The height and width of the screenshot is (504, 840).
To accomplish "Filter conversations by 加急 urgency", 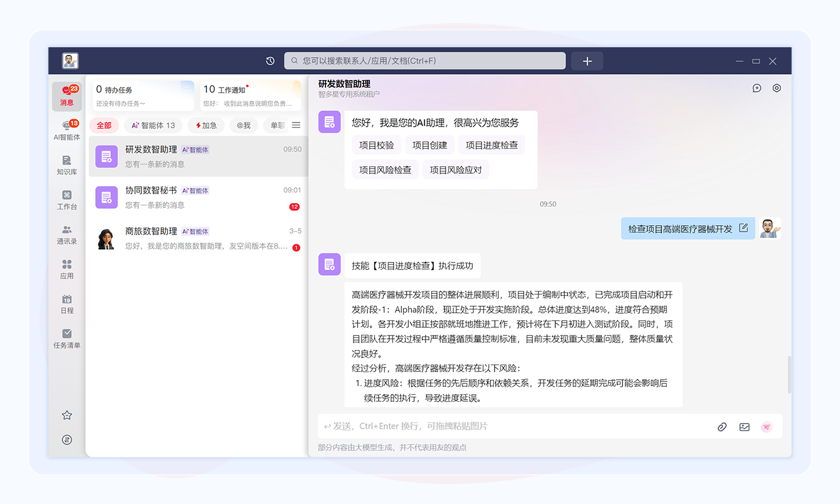I will point(205,125).
